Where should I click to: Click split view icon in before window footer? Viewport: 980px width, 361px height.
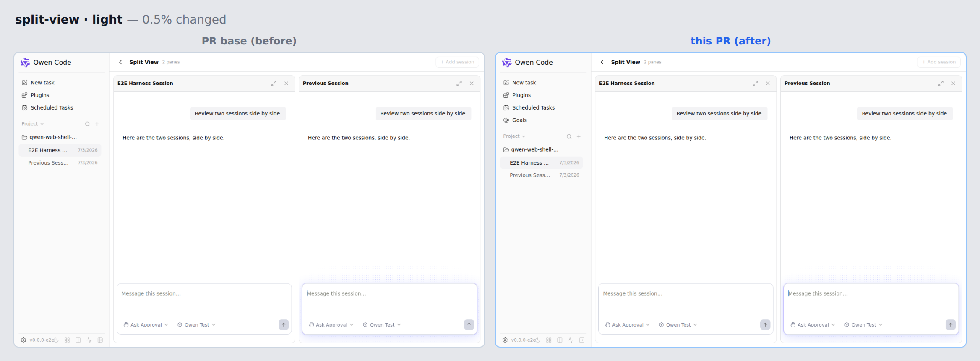click(x=78, y=340)
